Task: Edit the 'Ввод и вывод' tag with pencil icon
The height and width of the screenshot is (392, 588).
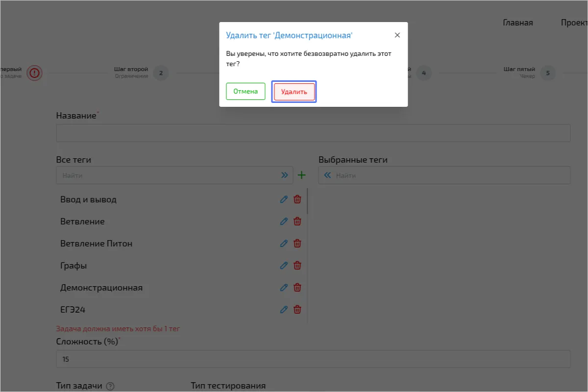Action: [x=284, y=199]
